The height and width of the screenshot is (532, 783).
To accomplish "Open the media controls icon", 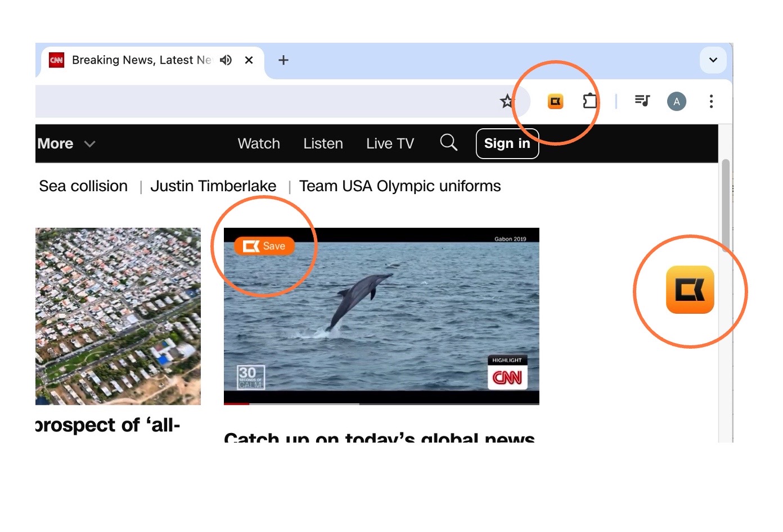I will tap(642, 101).
